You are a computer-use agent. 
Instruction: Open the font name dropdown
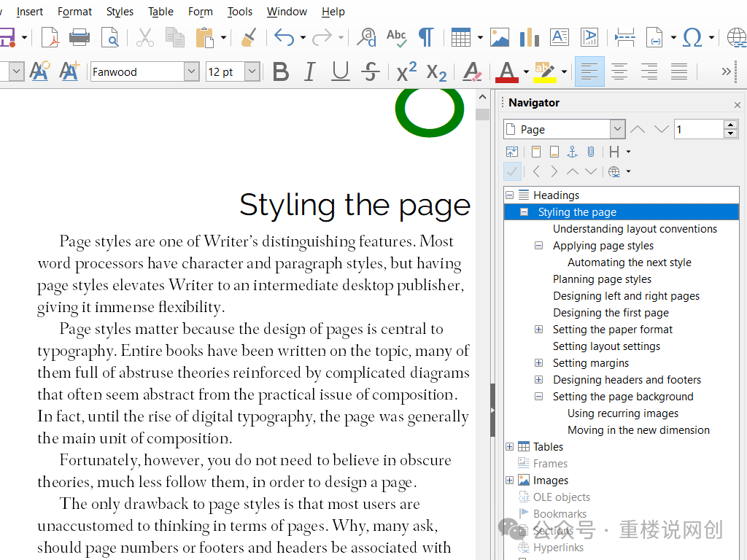(192, 71)
